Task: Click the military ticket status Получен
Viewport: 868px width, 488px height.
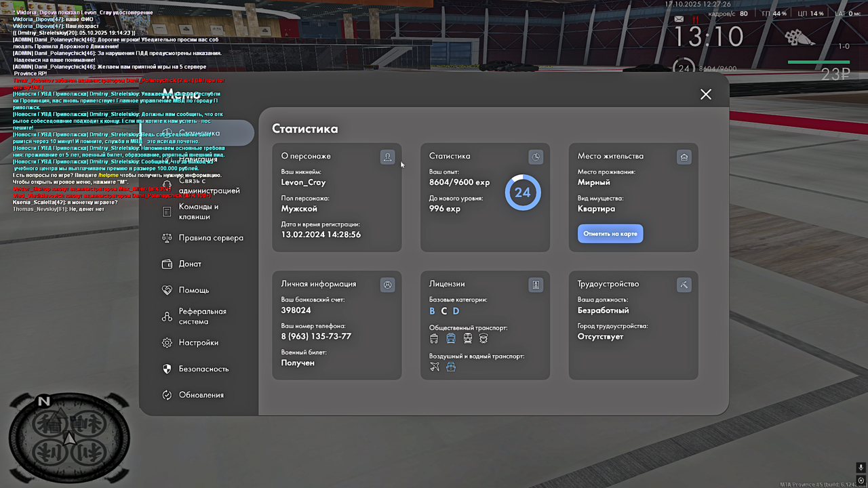Action: click(x=298, y=363)
